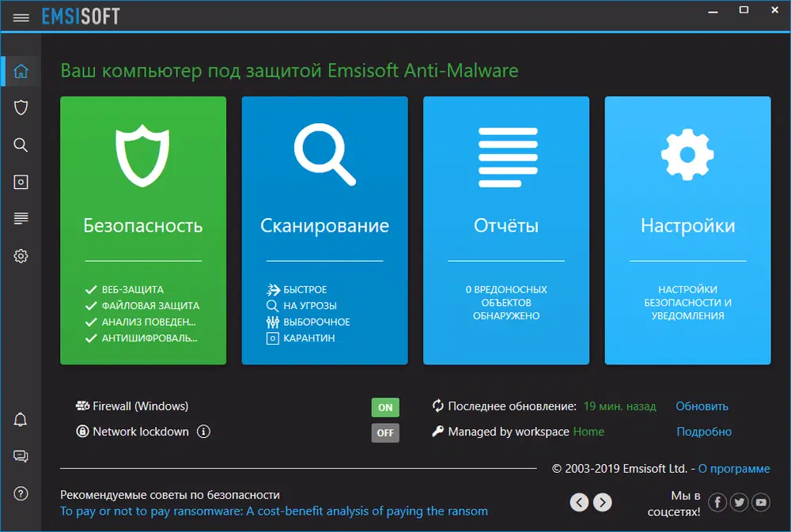The height and width of the screenshot is (532, 791).
Task: Open the О программе link
Action: pos(734,469)
